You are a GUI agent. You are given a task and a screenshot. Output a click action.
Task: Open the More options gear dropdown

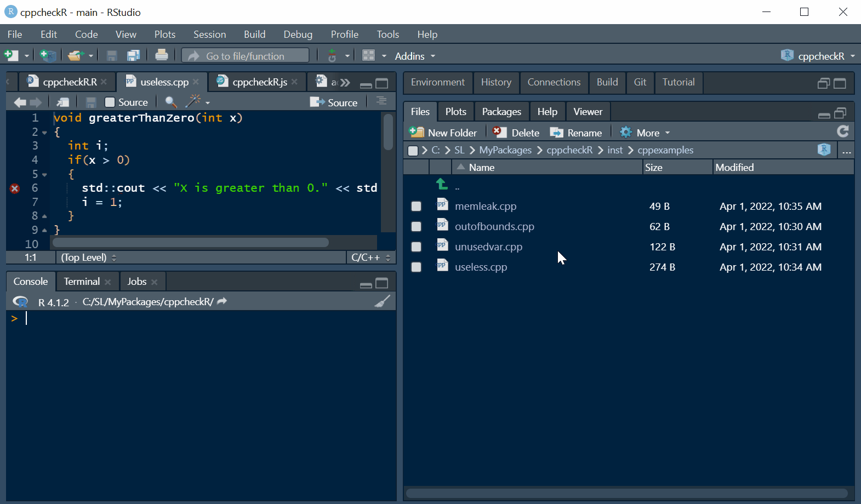click(x=645, y=133)
